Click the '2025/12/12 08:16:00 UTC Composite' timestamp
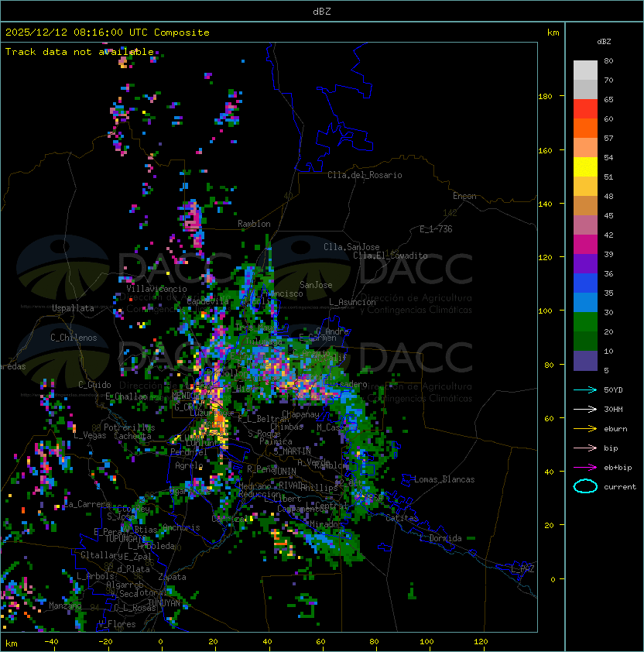Viewport: 644px width, 652px height. [x=108, y=33]
